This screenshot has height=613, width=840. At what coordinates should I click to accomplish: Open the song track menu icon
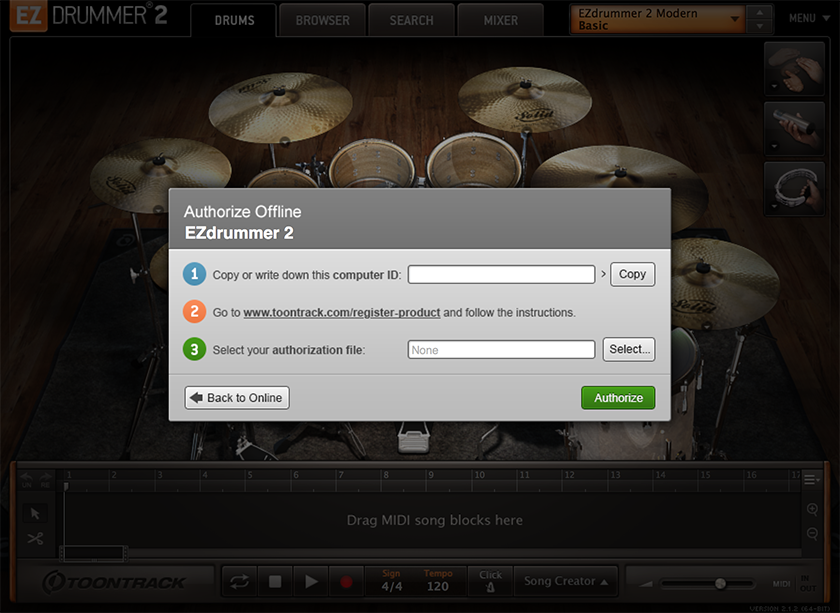811,480
